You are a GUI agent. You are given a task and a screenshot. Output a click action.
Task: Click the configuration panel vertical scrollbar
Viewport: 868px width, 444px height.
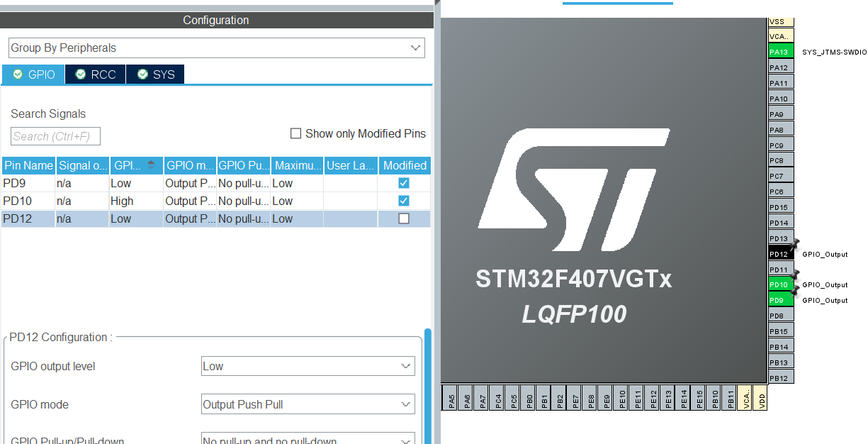point(427,387)
